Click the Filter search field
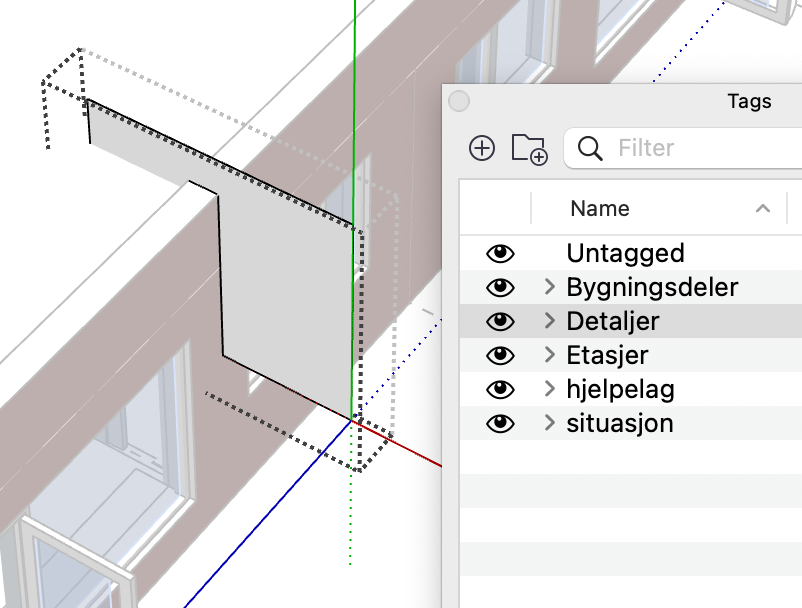This screenshot has height=608, width=802. [x=683, y=148]
